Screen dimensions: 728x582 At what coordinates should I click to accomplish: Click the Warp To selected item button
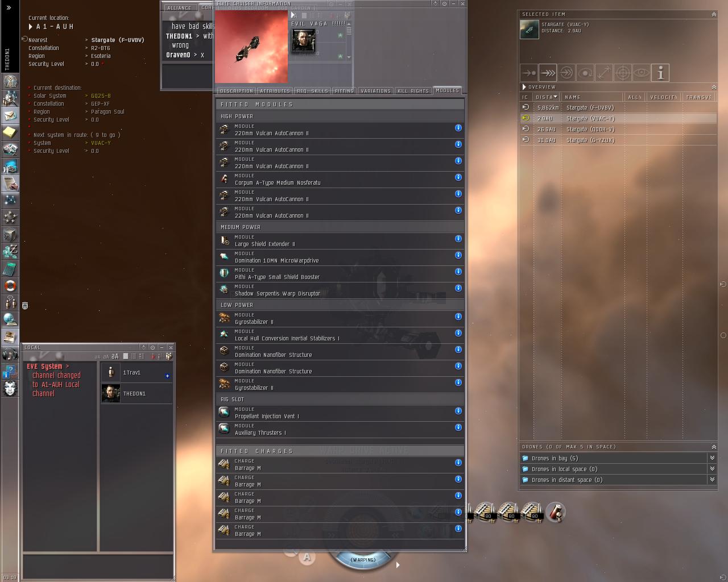(x=548, y=73)
